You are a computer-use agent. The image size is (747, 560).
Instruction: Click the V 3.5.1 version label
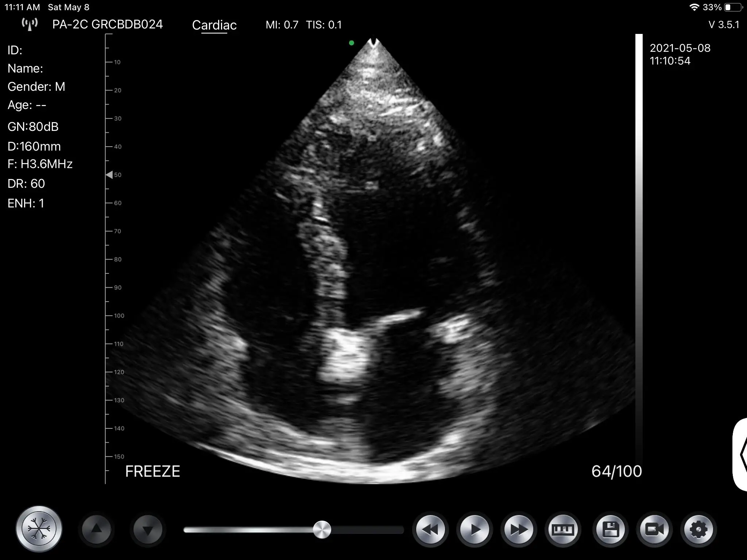coord(724,24)
